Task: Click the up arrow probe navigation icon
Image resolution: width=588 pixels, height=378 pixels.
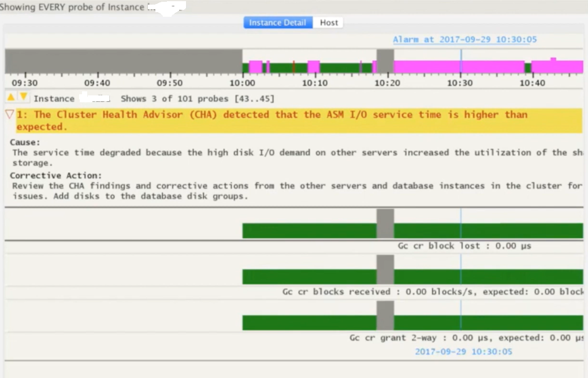Action: point(11,97)
